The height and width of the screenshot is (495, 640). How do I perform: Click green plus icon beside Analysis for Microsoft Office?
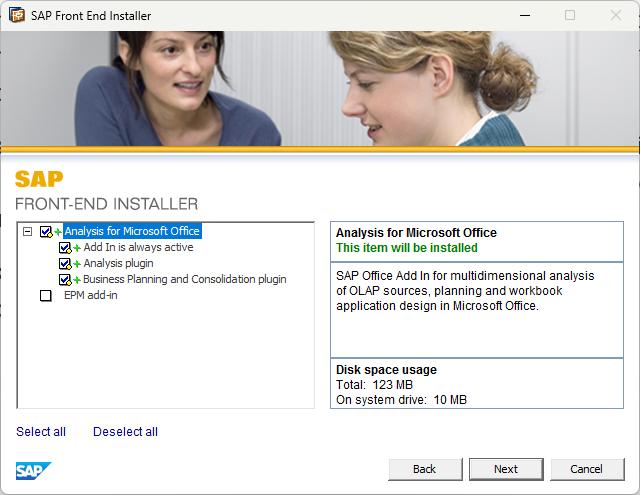pos(58,232)
